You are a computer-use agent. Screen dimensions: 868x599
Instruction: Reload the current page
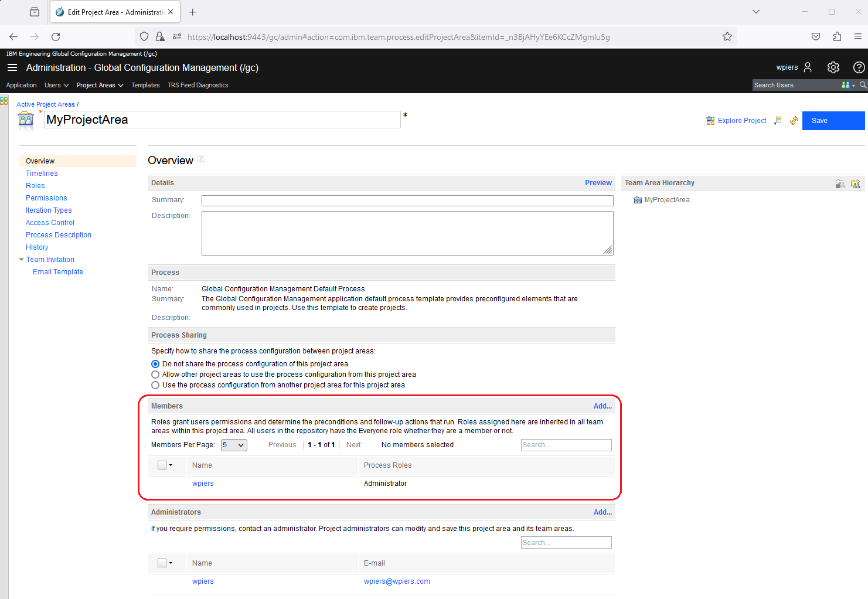tap(56, 36)
